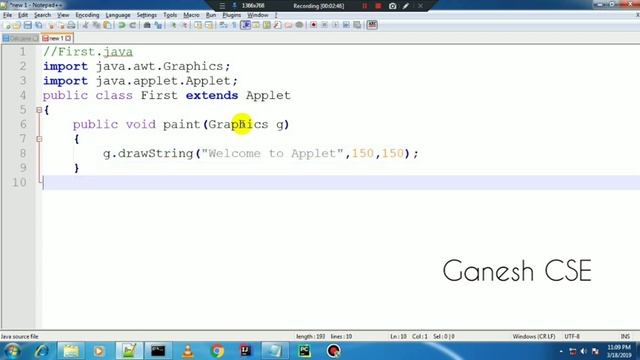Click the "extends" keyword in line 4
Image resolution: width=640 pixels, height=360 pixels.
[212, 96]
